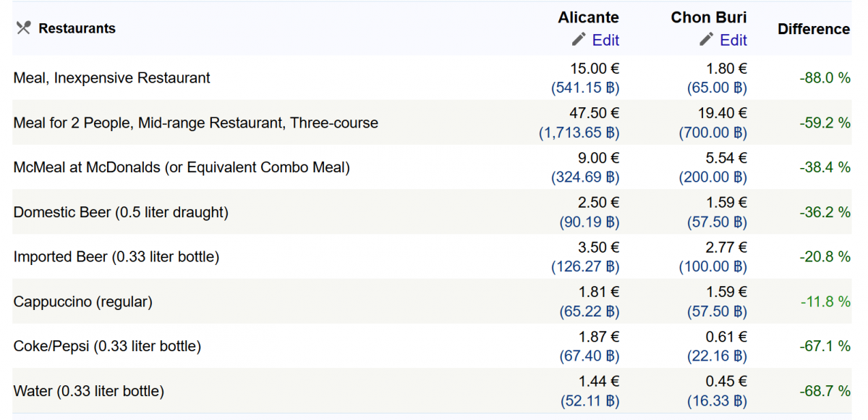Select the Cappuccino (regular) row label
Viewport: 868px width, 420px height.
pyautogui.click(x=83, y=301)
